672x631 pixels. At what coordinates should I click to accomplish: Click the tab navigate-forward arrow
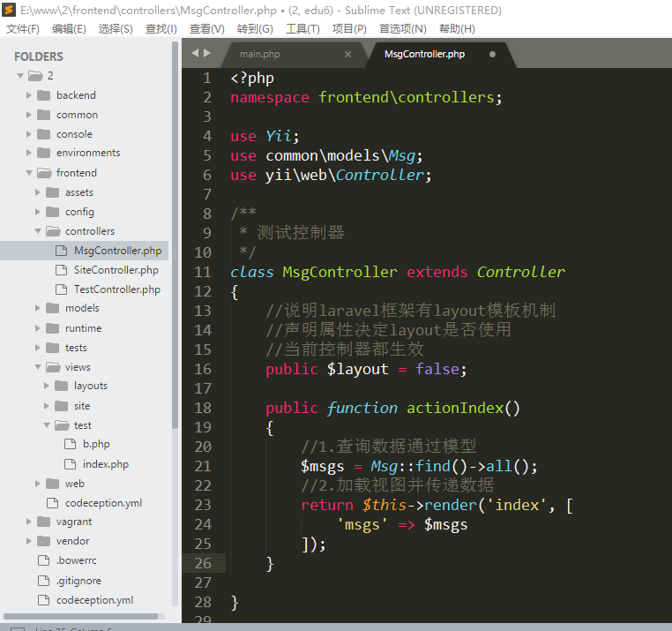pos(207,54)
